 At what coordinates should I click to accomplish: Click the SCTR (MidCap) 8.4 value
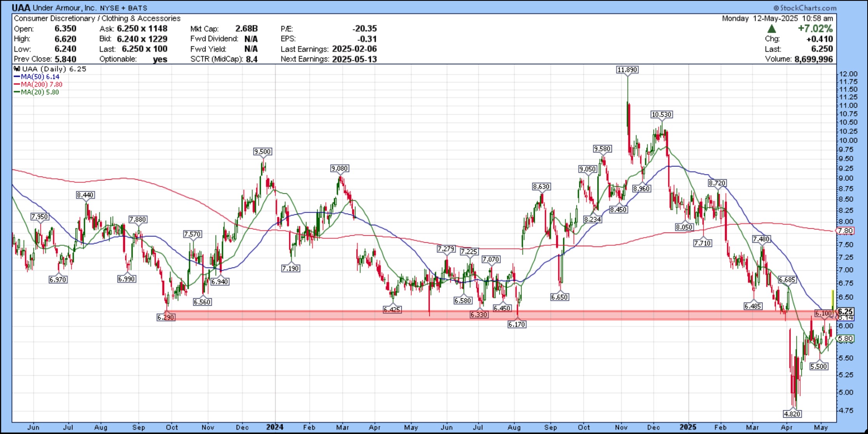point(251,59)
